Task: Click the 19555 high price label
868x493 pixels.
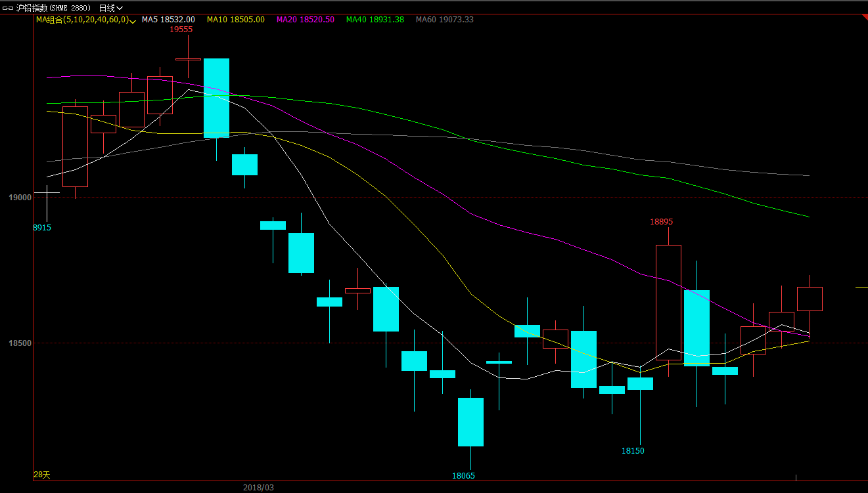Action: tap(181, 30)
